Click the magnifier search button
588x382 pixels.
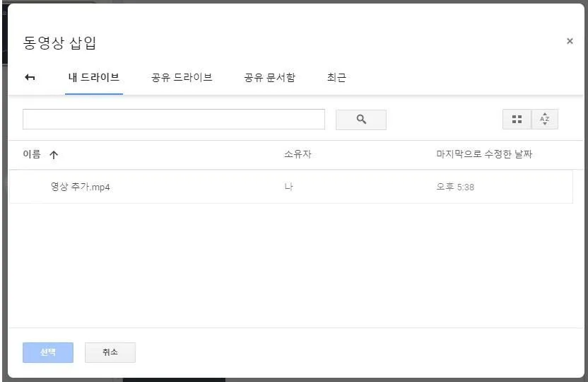point(360,120)
